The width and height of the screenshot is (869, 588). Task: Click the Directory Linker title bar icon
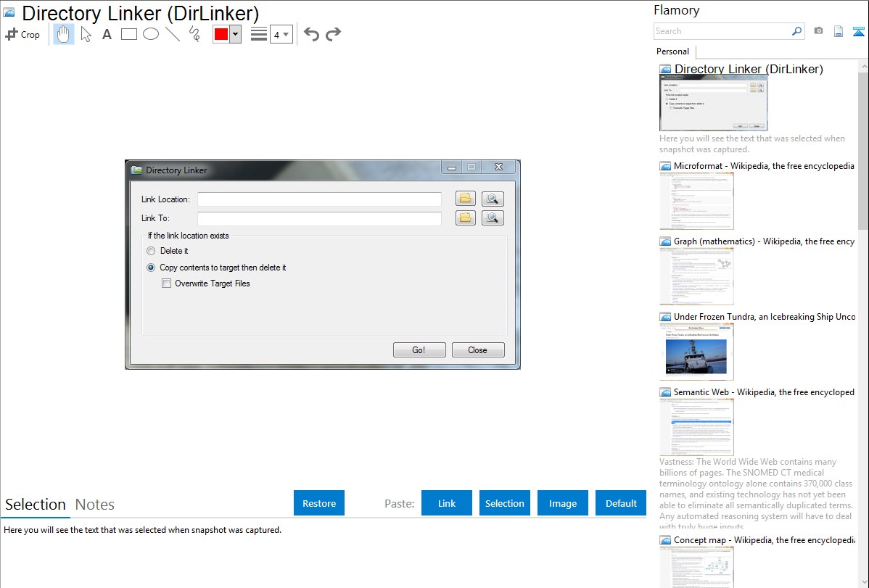(x=136, y=170)
